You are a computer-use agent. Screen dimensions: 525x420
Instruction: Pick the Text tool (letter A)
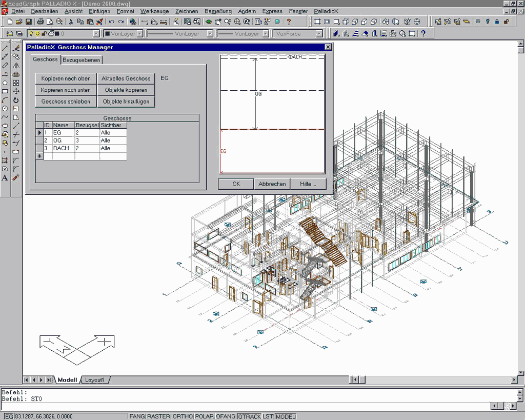(5, 178)
